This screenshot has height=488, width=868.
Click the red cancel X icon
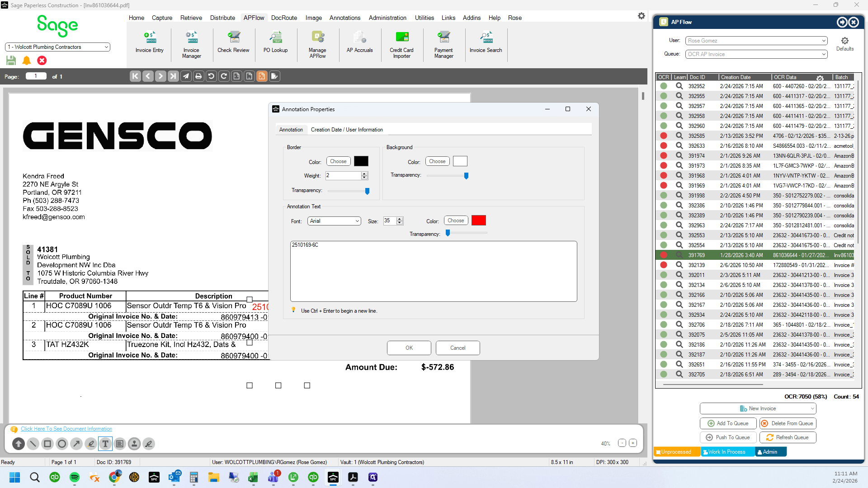42,60
